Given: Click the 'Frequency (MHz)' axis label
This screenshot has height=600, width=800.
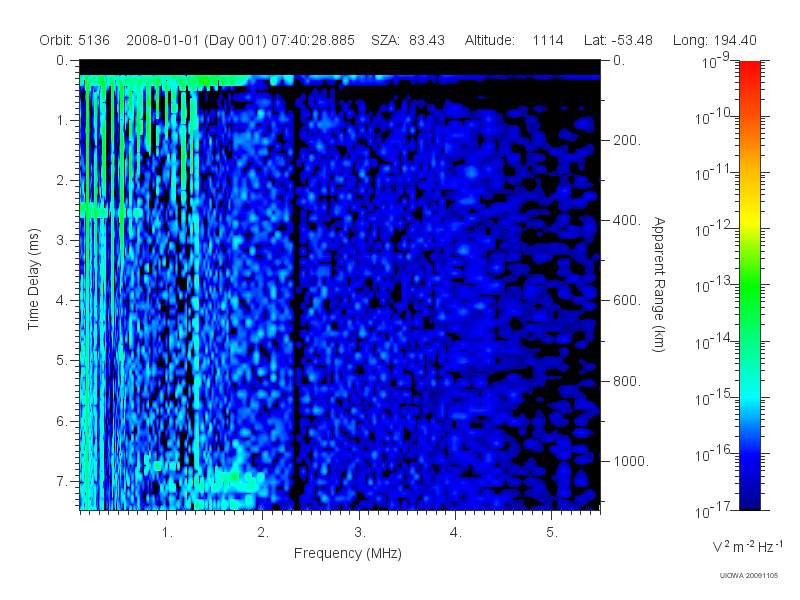Looking at the screenshot, I should pos(347,553).
